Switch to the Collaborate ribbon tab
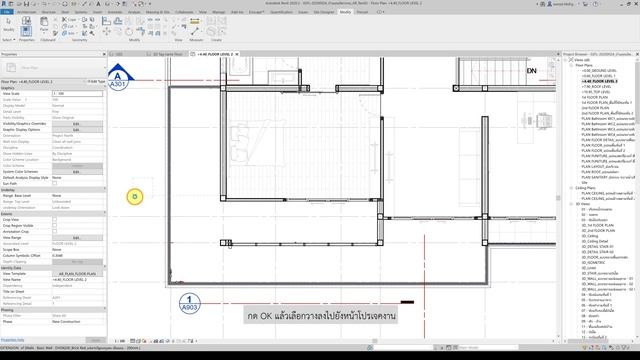640x360 pixels. tap(184, 12)
